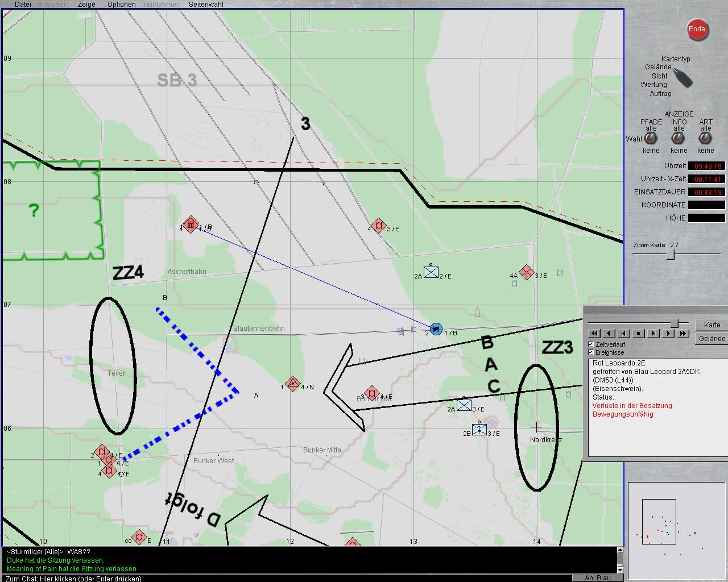728x582 pixels.
Task: Skip to the next event
Action: pyautogui.click(x=653, y=334)
